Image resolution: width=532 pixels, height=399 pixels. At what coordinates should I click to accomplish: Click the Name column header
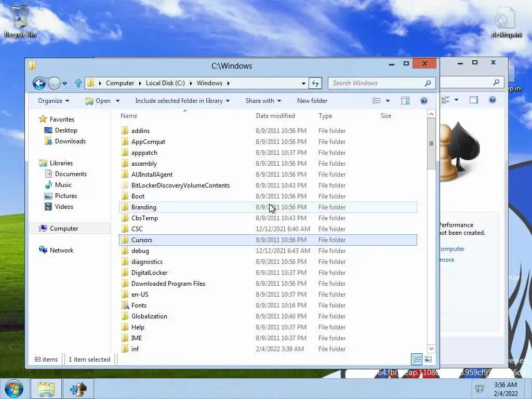129,116
